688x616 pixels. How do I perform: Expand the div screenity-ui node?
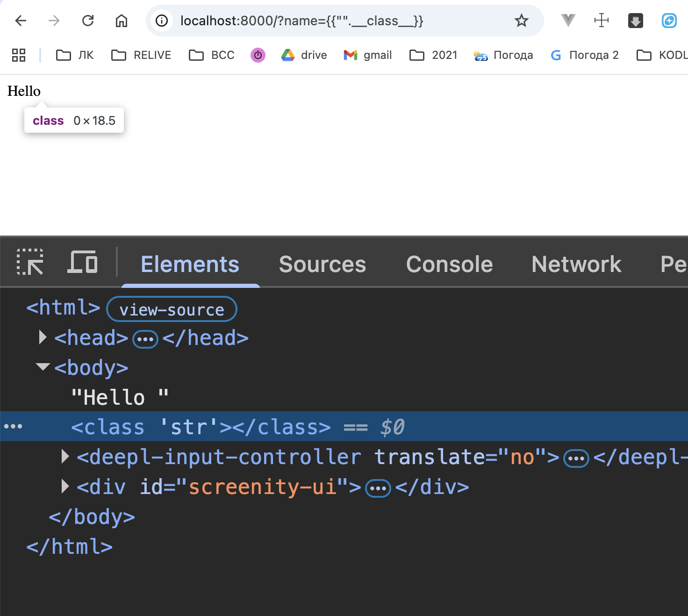point(65,487)
